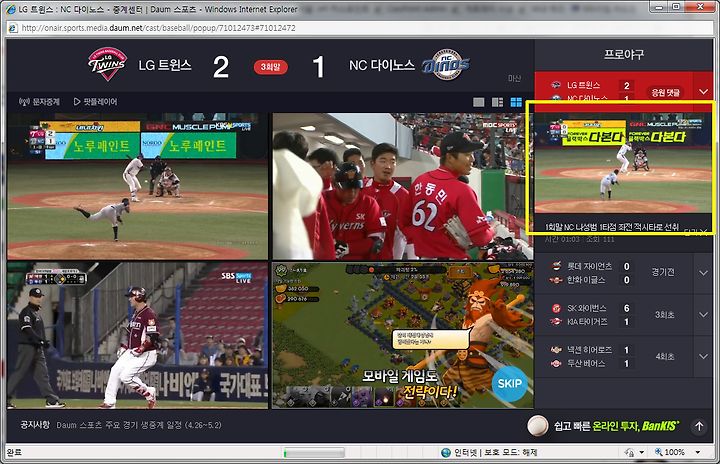Viewport: 720px width, 464px height.
Task: Skip the game ad with SKIP button
Action: [510, 384]
